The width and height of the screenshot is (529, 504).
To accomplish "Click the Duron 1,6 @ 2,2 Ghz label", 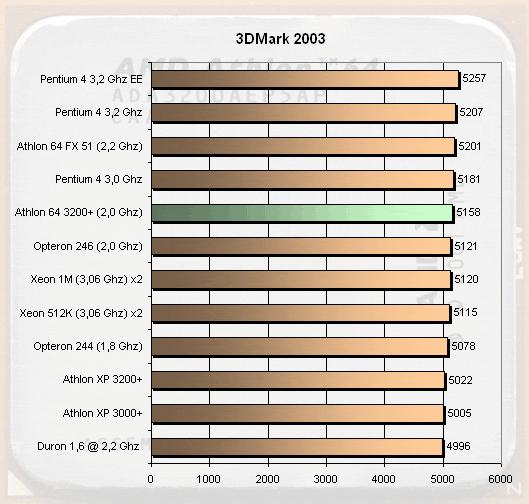I will pos(88,446).
